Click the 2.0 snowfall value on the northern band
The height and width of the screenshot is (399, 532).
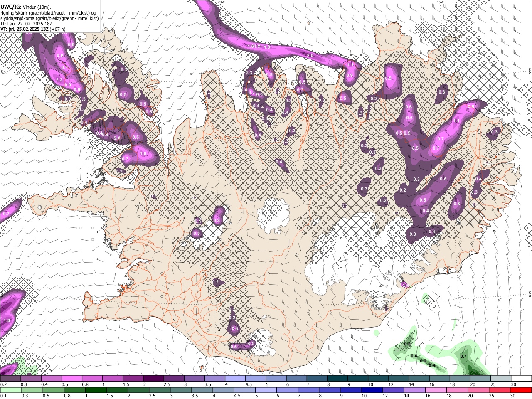310,55
